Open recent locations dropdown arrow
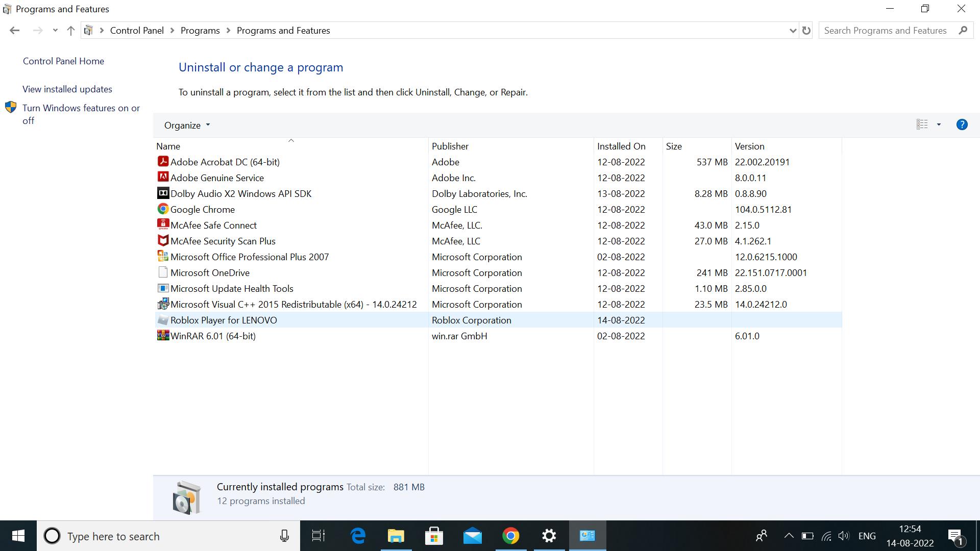 pyautogui.click(x=55, y=31)
